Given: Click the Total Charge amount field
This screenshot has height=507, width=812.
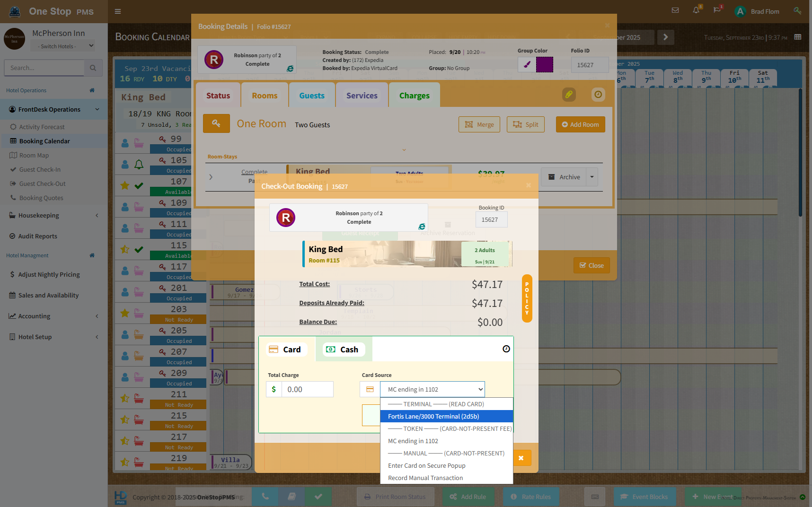Looking at the screenshot, I should click(308, 389).
